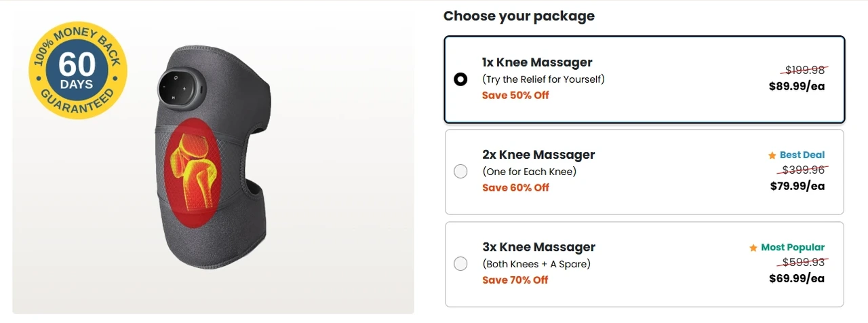Click the crossed-out $599.93 price
Viewport: 868px width, 323px height.
tap(804, 262)
